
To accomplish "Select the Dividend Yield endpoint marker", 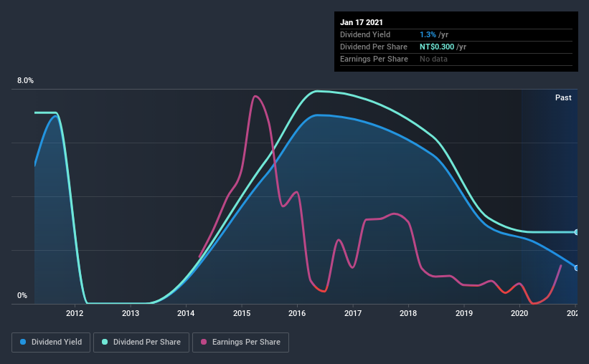I will (x=576, y=268).
